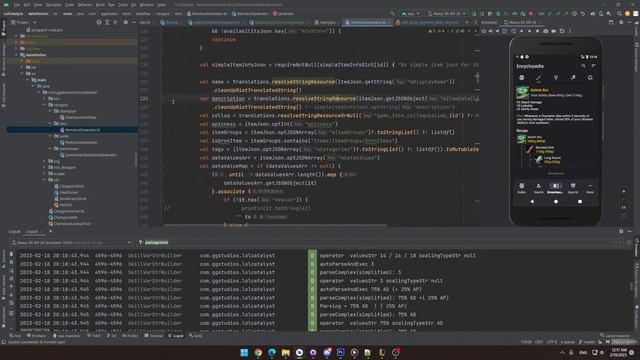The height and width of the screenshot is (360, 640).
Task: Toggle Profiler tool window button
Action: 130,336
